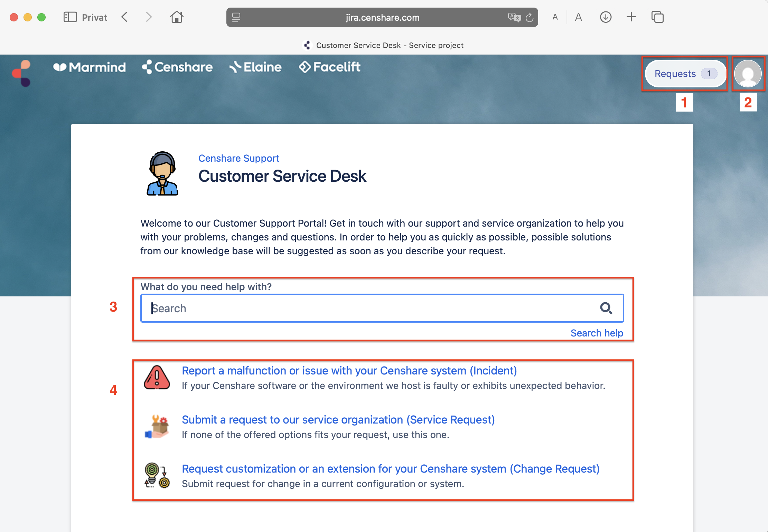The image size is (768, 532).
Task: Click the Censhare Support breadcrumb link
Action: (238, 158)
